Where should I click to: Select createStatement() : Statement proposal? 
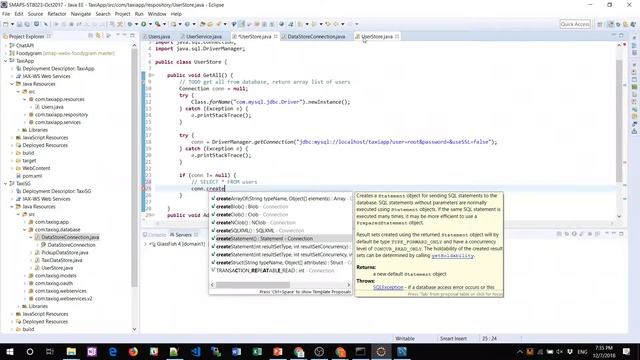[281, 239]
